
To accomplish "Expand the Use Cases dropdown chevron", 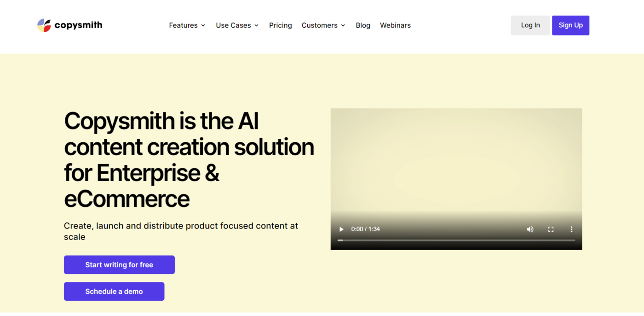I will coord(257,26).
